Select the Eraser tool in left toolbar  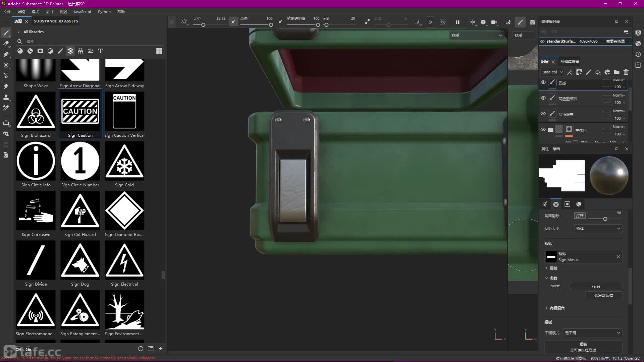coord(6,44)
